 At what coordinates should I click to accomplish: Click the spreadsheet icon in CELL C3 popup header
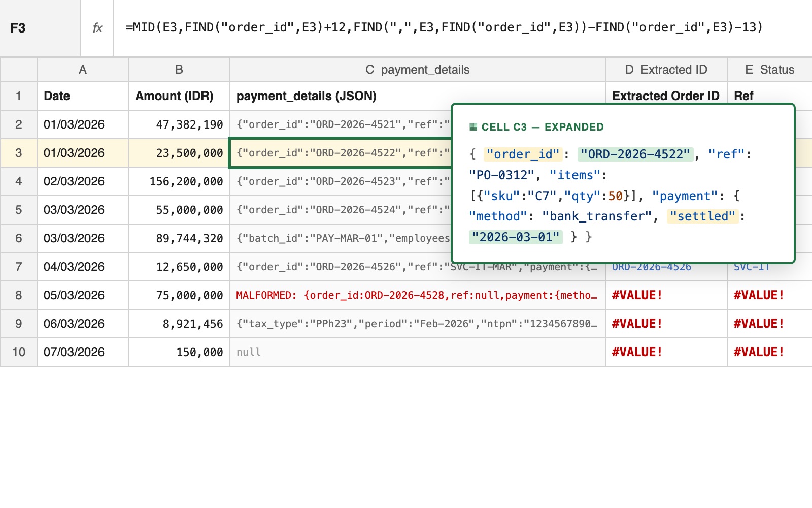474,127
